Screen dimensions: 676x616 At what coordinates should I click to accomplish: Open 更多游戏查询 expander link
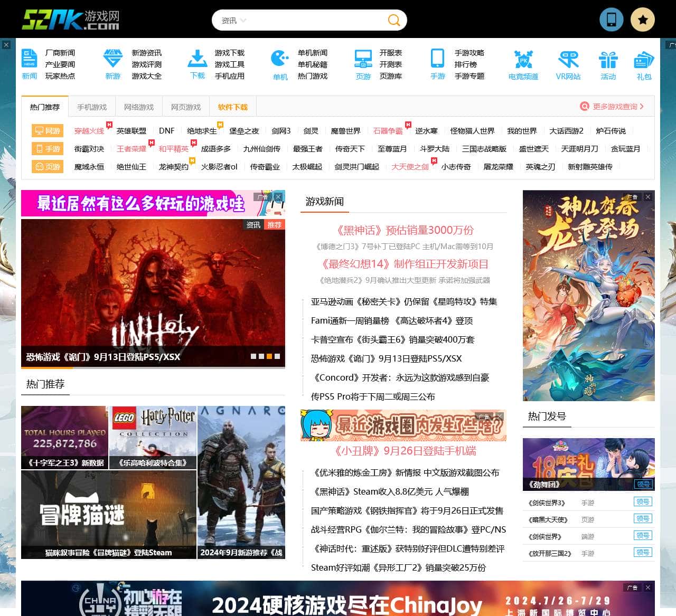click(x=612, y=106)
